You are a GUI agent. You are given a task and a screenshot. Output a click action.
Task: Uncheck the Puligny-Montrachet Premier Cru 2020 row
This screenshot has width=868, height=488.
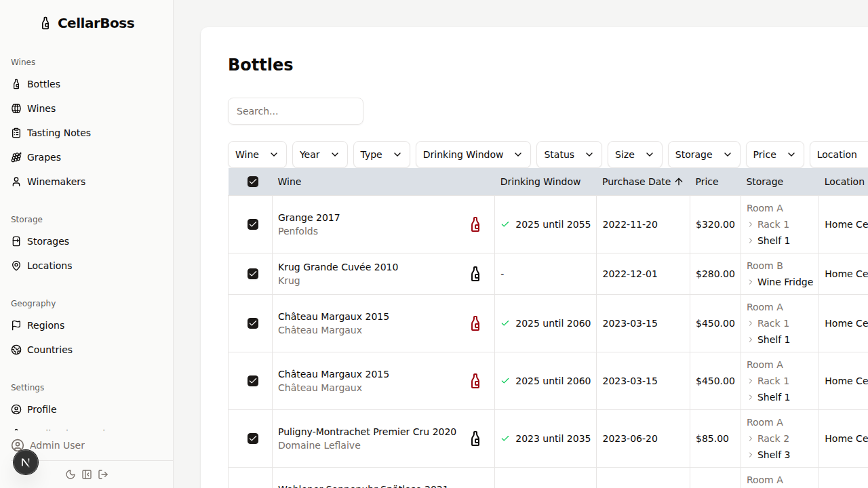[252, 439]
